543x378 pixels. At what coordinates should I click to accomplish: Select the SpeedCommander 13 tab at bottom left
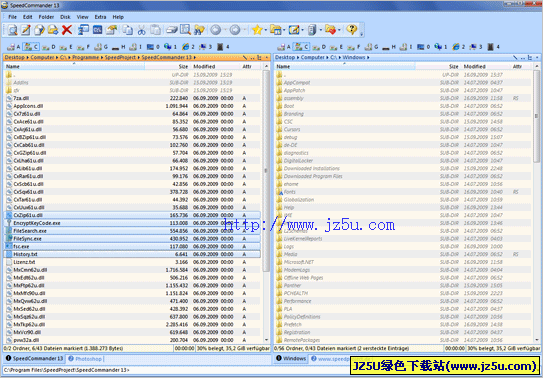[34, 359]
